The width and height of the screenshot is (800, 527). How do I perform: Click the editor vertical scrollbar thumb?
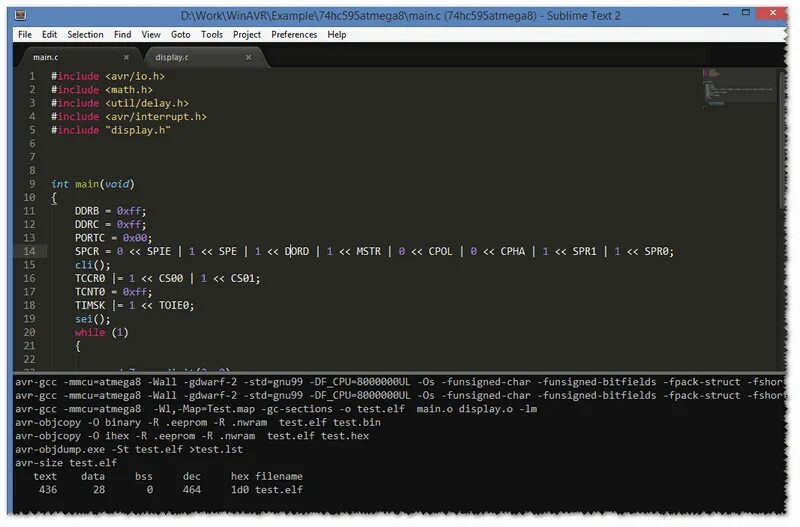(x=783, y=139)
